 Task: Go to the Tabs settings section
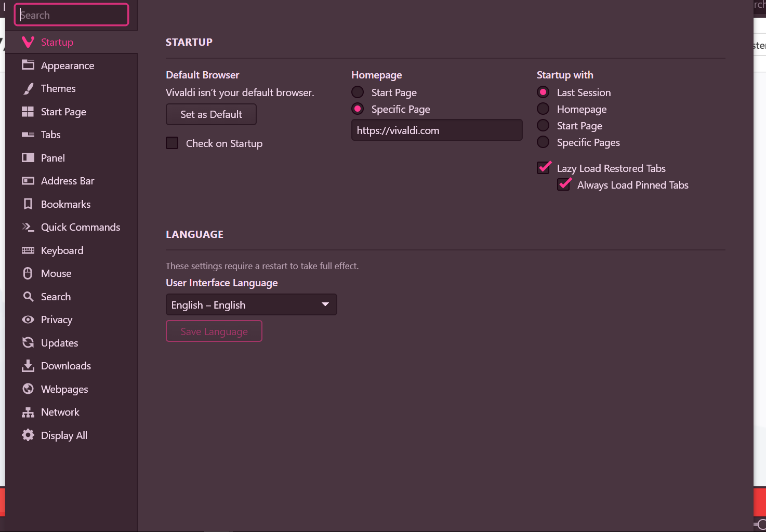[51, 135]
